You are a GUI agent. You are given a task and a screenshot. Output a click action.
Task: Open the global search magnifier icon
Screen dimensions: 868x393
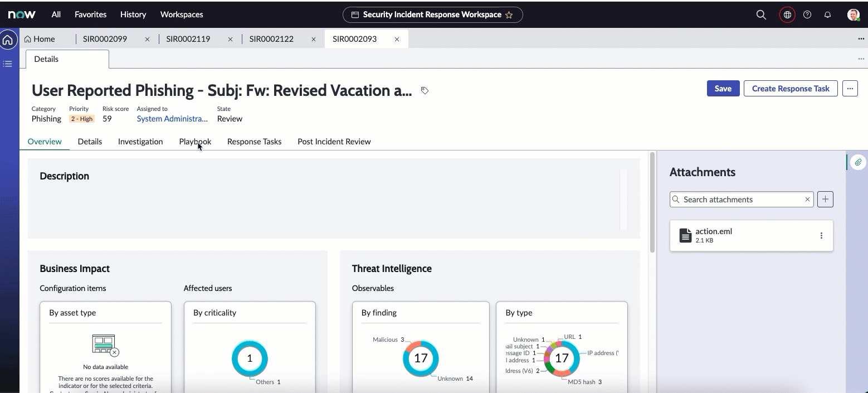[x=761, y=15]
